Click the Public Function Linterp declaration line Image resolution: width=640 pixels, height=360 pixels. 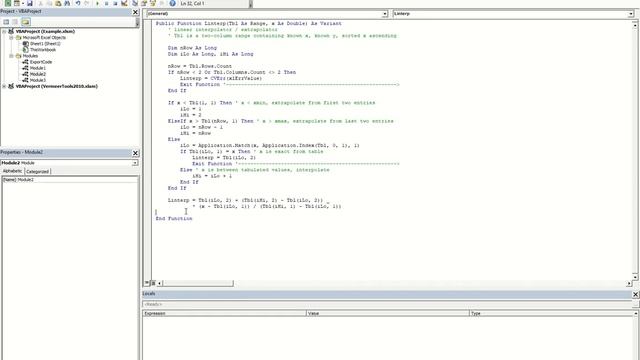click(248, 23)
